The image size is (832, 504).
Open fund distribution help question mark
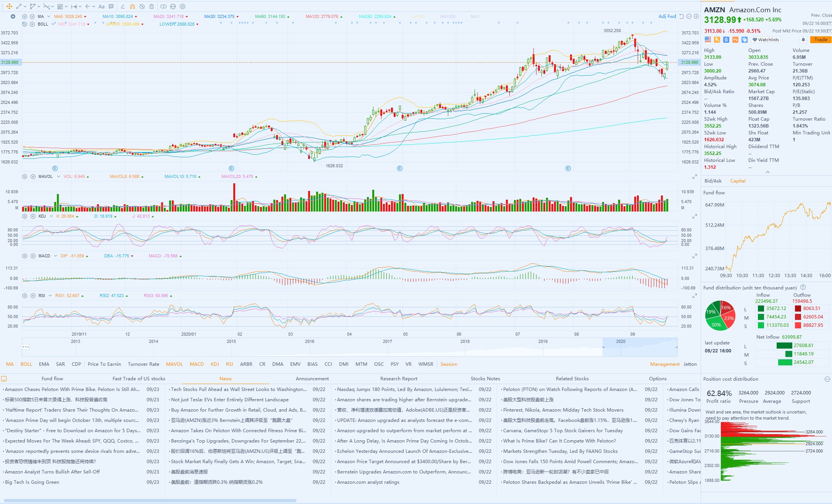(x=803, y=287)
